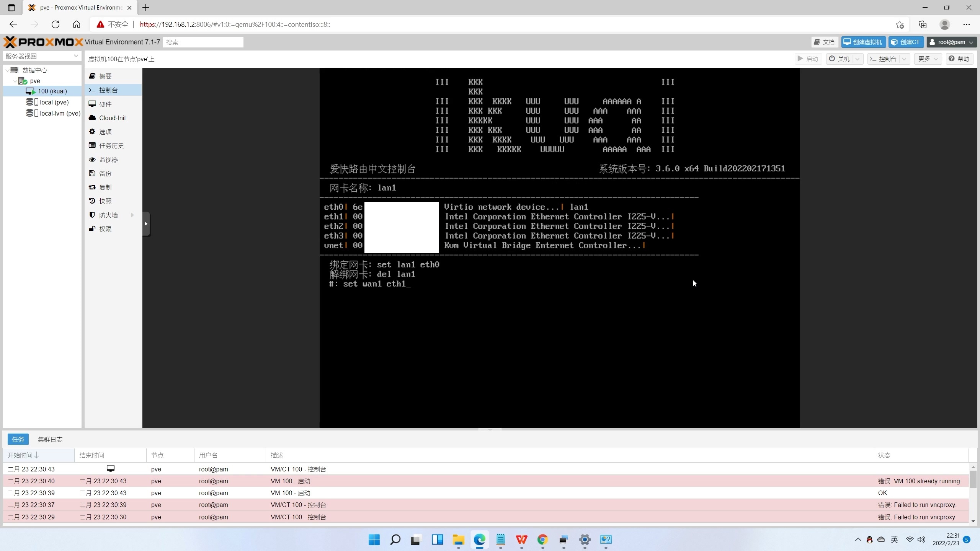Switch to the 集群日志 tab
Image resolution: width=980 pixels, height=551 pixels.
point(50,439)
